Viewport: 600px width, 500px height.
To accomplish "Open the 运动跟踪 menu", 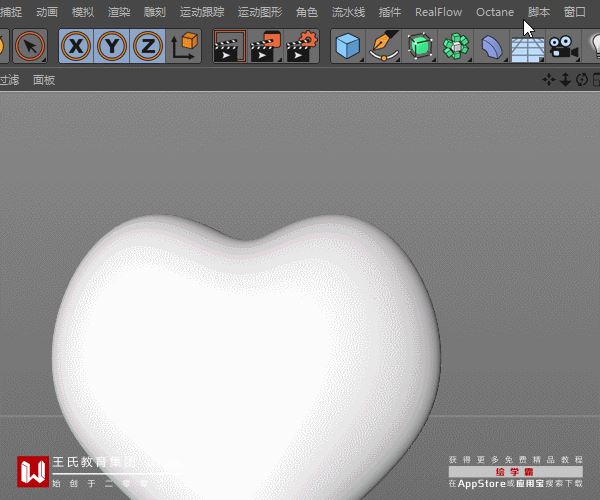I will point(202,12).
